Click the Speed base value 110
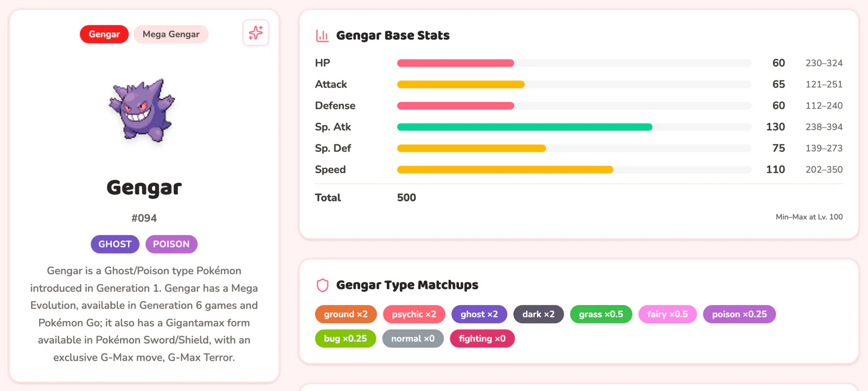Screen dimensions: 868x391 tap(775, 169)
